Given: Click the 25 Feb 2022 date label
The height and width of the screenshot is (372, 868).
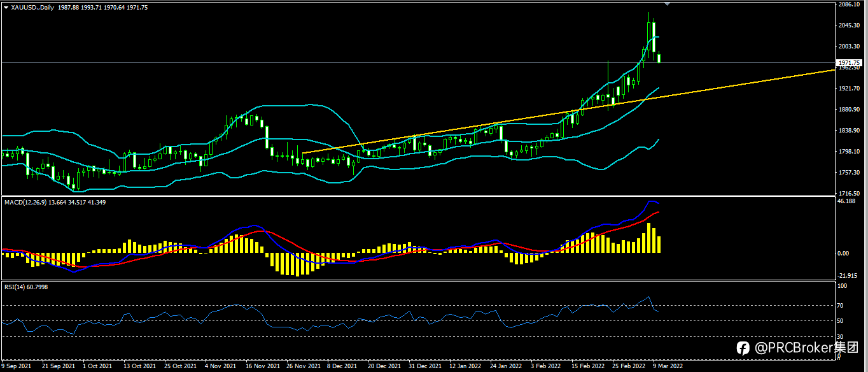Looking at the screenshot, I should coord(629,366).
